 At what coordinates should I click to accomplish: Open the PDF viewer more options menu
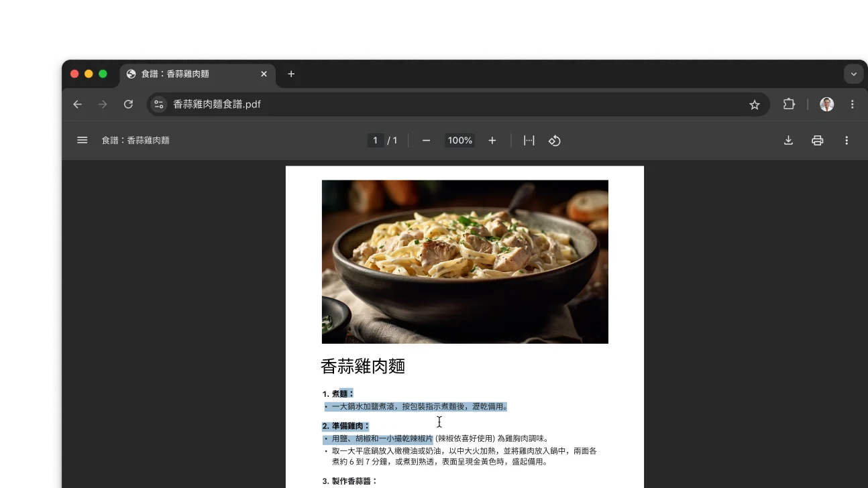click(x=847, y=140)
